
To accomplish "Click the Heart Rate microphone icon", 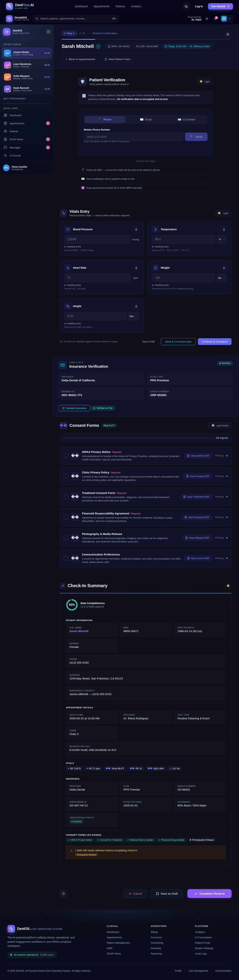I will 136,268.
